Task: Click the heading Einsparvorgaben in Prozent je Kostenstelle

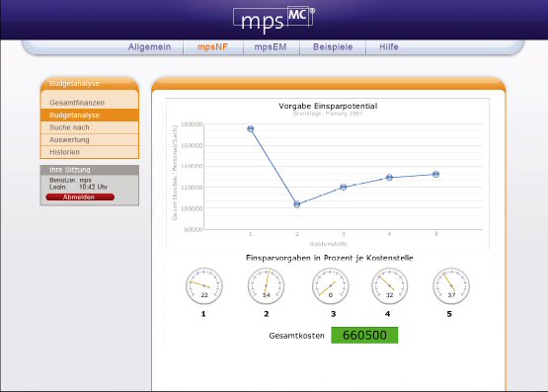Action: [329, 258]
